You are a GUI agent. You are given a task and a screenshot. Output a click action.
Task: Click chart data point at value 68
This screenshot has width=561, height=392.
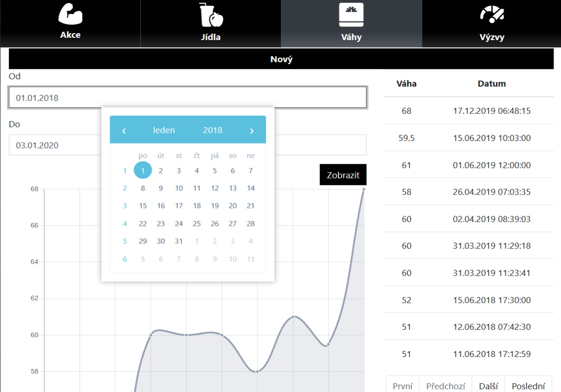click(364, 189)
